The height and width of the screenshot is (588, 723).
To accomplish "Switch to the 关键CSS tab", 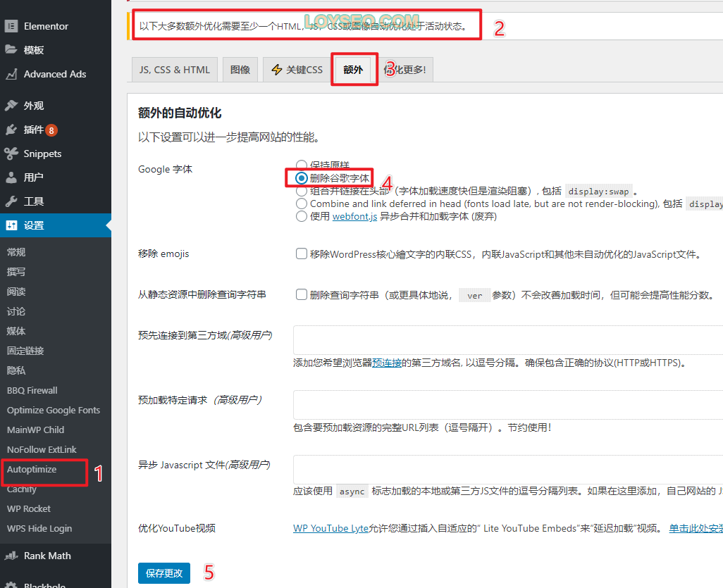I will click(x=297, y=70).
